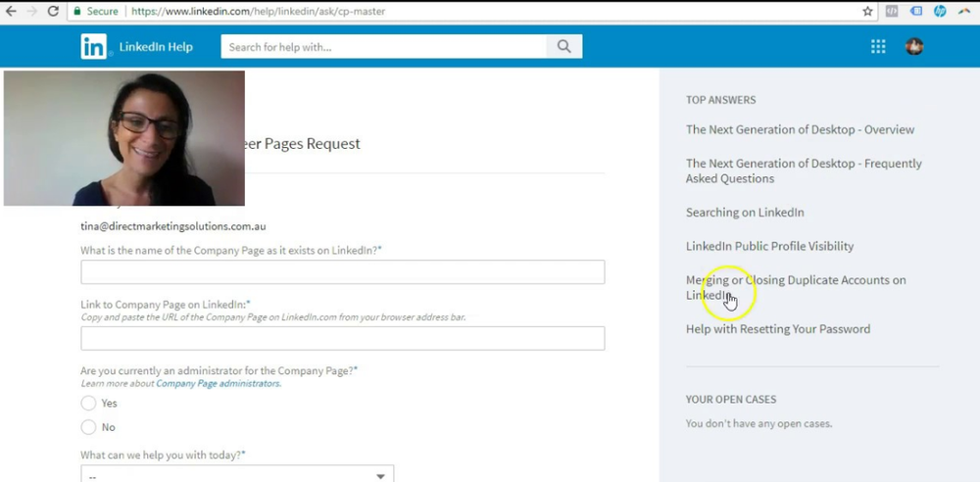The height and width of the screenshot is (482, 980).
Task: Click the Company Page name input field
Action: (x=342, y=272)
